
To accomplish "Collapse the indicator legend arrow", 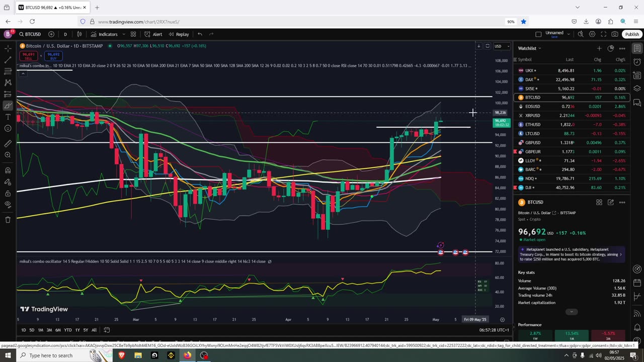I will pyautogui.click(x=23, y=73).
